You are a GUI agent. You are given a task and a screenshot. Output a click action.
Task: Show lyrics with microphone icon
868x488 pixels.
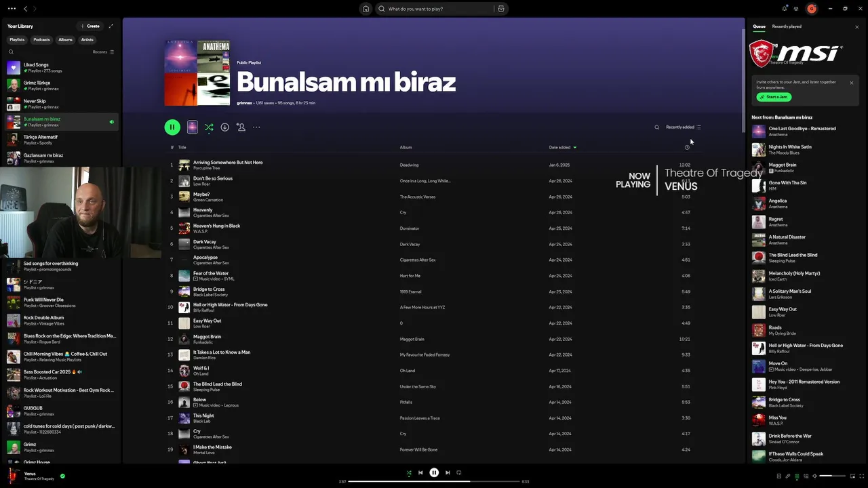click(x=788, y=476)
